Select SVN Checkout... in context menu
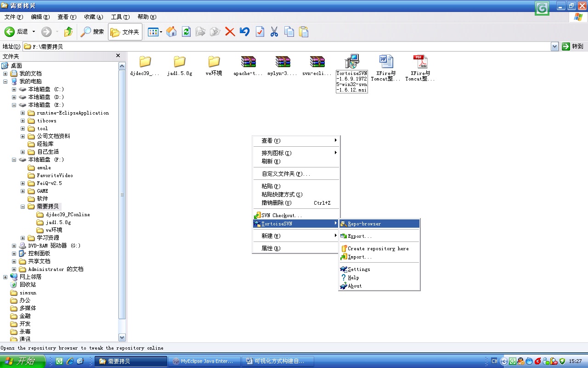Viewport: 588px width, 368px height. [296, 215]
